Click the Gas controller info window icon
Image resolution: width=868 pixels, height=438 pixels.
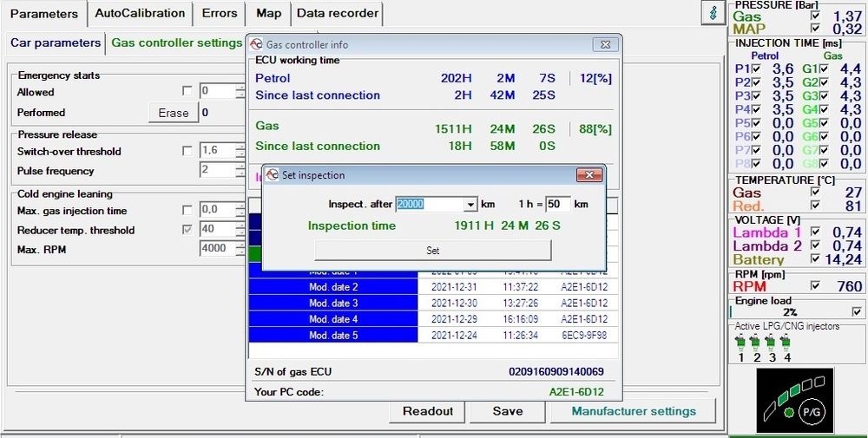256,45
